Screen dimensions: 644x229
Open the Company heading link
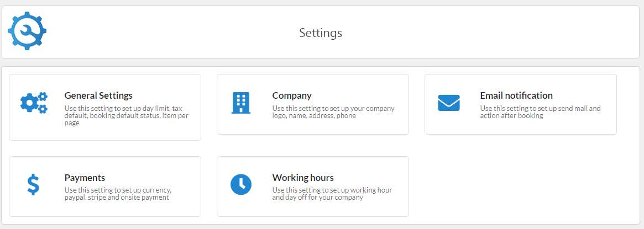pyautogui.click(x=292, y=95)
